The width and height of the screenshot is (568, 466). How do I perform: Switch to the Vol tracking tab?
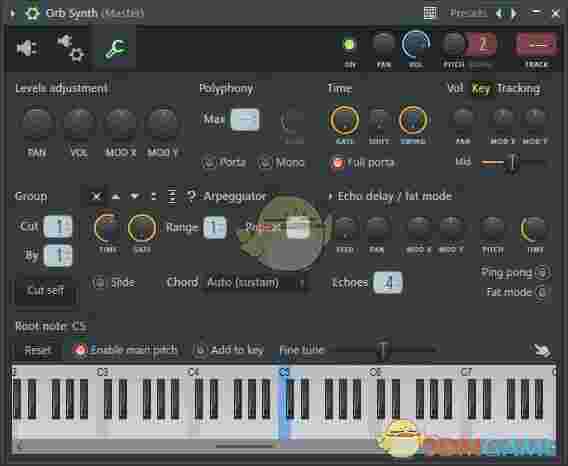(x=455, y=88)
